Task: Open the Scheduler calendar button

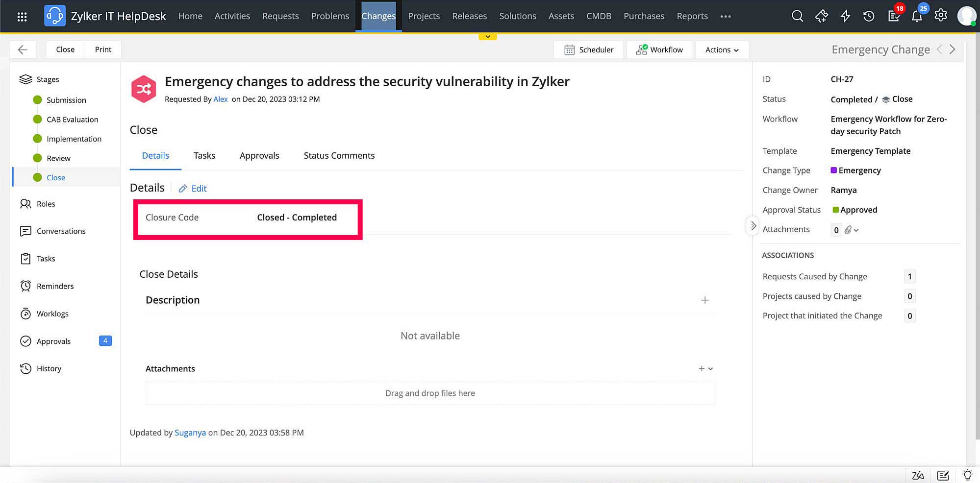Action: (589, 50)
